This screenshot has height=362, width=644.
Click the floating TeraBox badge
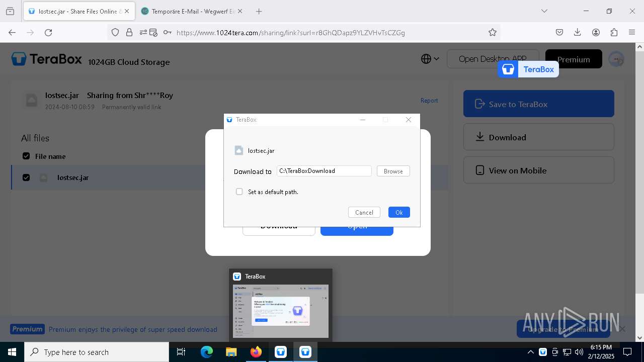pos(528,69)
